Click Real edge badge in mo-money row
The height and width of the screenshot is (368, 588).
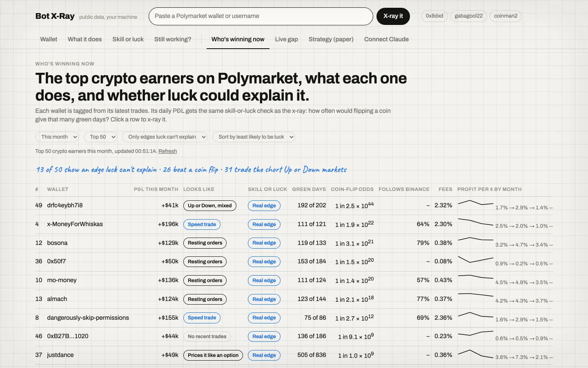(264, 280)
